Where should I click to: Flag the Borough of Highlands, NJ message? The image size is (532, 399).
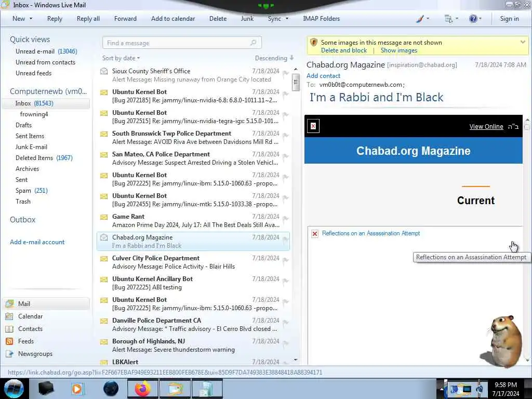coord(285,343)
